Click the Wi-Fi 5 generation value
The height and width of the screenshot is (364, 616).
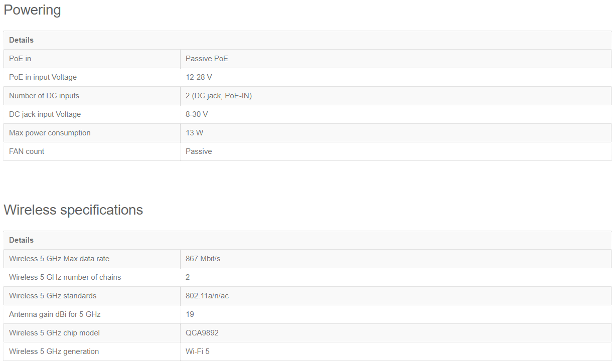pyautogui.click(x=198, y=351)
